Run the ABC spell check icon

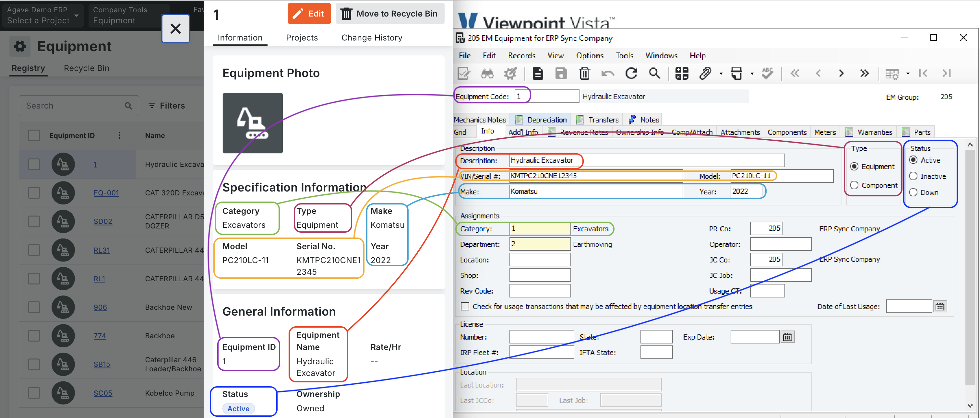[767, 73]
